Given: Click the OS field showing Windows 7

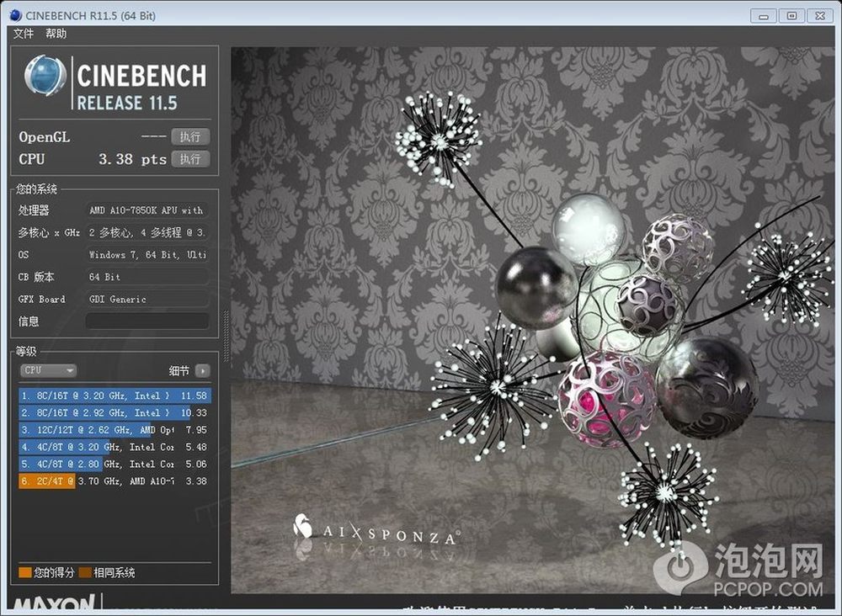Looking at the screenshot, I should point(147,255).
